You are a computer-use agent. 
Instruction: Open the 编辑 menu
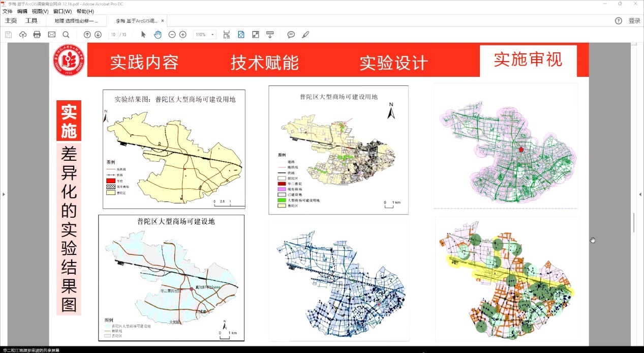point(22,11)
